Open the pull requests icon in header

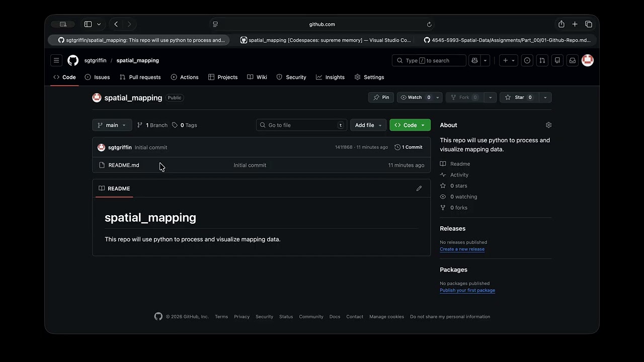point(542,60)
